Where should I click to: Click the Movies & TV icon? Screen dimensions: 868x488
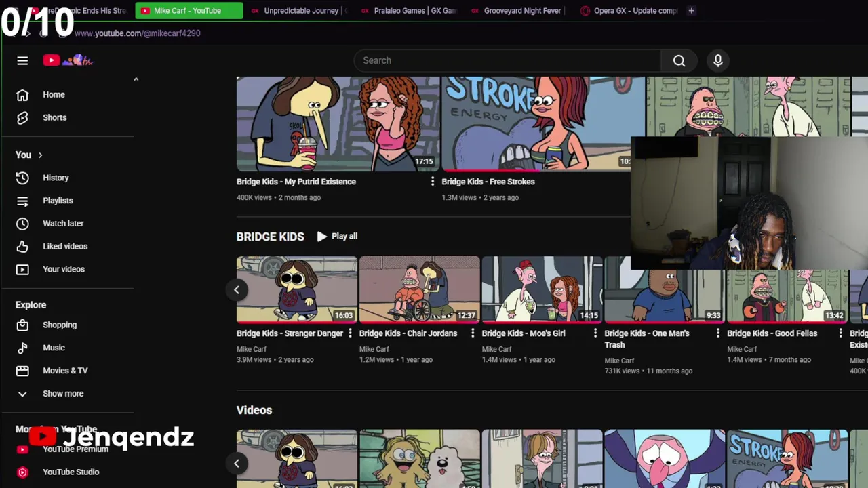[x=22, y=371]
